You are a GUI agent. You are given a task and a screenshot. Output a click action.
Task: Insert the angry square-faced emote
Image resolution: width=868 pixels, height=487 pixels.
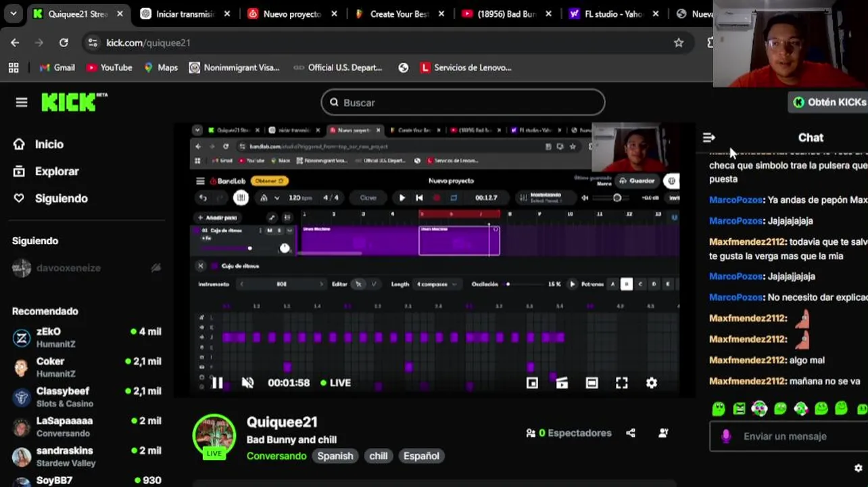coord(739,409)
